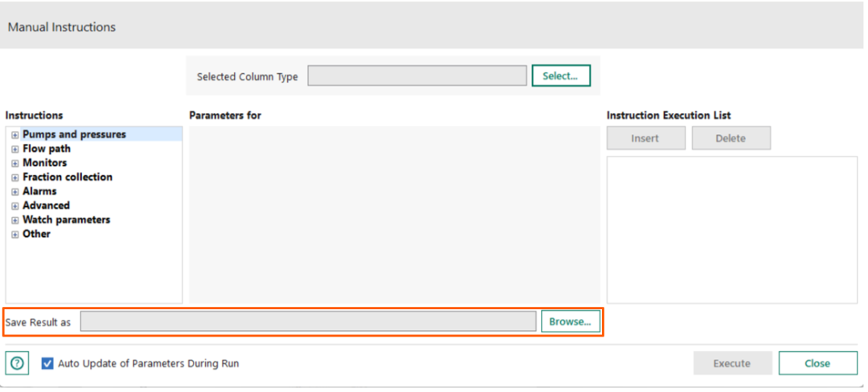Viewport: 868px width, 392px height.
Task: Select the Other instructions label
Action: [36, 235]
